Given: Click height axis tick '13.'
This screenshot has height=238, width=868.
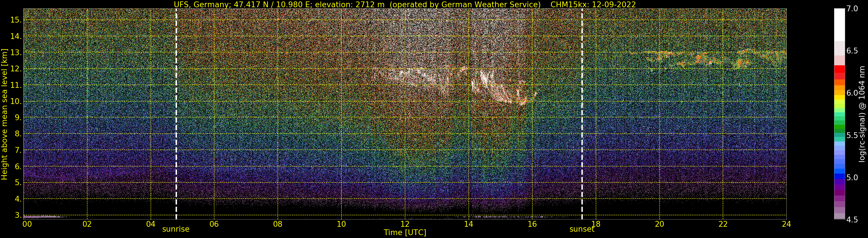Looking at the screenshot, I should coord(16,53).
